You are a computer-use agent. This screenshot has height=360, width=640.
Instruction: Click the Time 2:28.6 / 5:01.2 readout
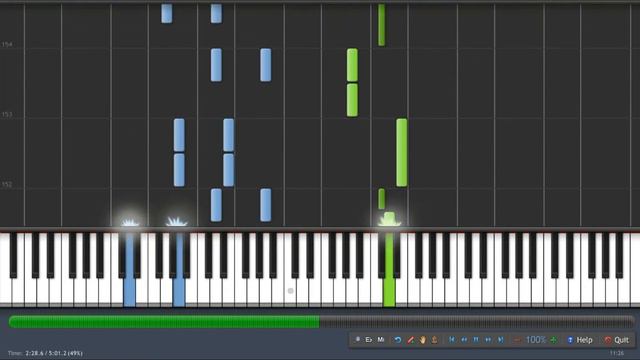click(x=45, y=353)
